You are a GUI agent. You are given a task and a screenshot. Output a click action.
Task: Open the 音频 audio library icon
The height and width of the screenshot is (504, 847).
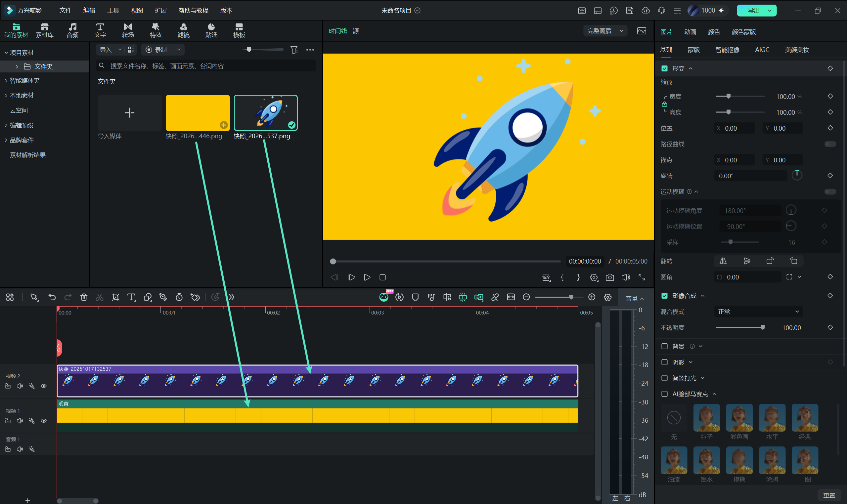coord(72,30)
